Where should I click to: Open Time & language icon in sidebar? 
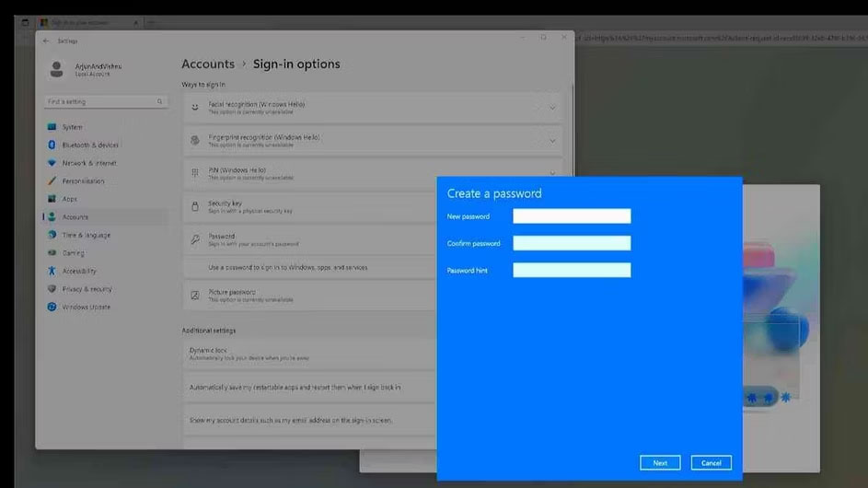point(52,235)
